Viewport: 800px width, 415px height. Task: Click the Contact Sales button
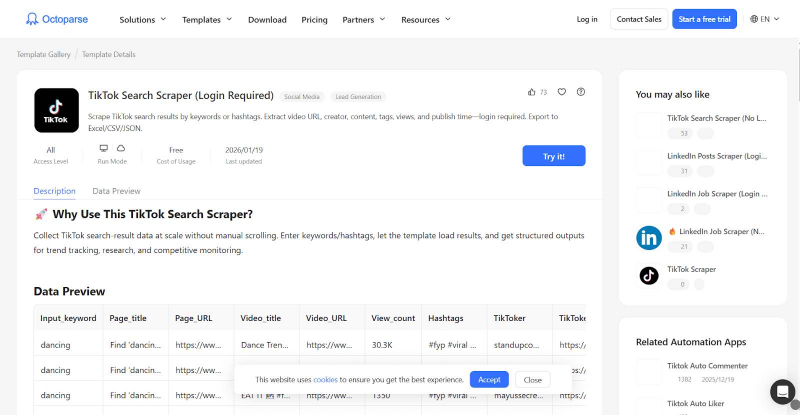point(639,19)
